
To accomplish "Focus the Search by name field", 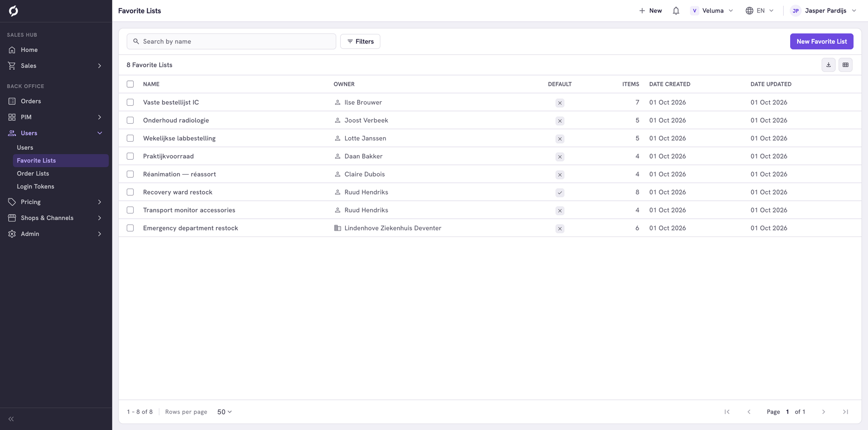I will tap(231, 41).
